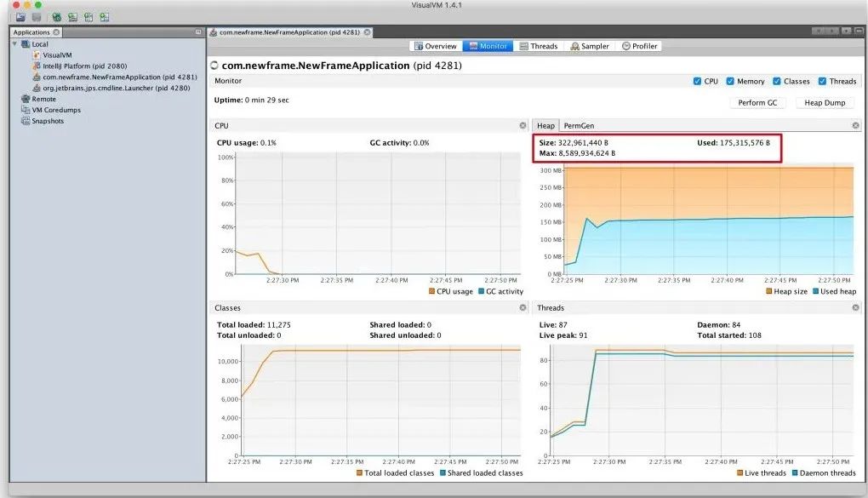
Task: Switch to the Overview tab
Action: pos(436,46)
